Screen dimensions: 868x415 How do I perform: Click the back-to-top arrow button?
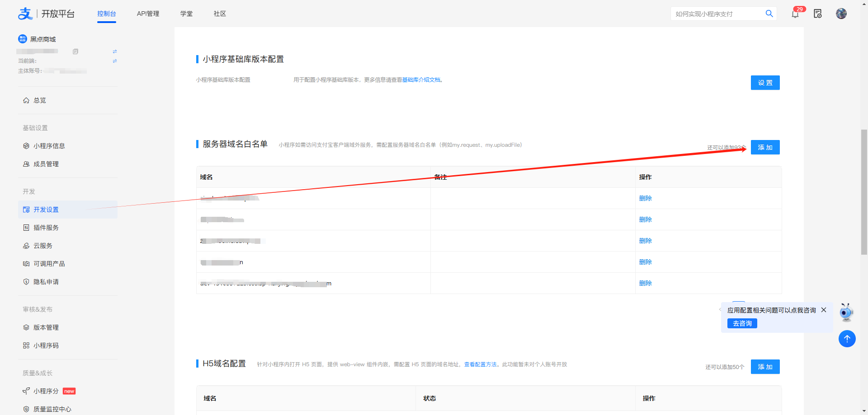(x=847, y=339)
